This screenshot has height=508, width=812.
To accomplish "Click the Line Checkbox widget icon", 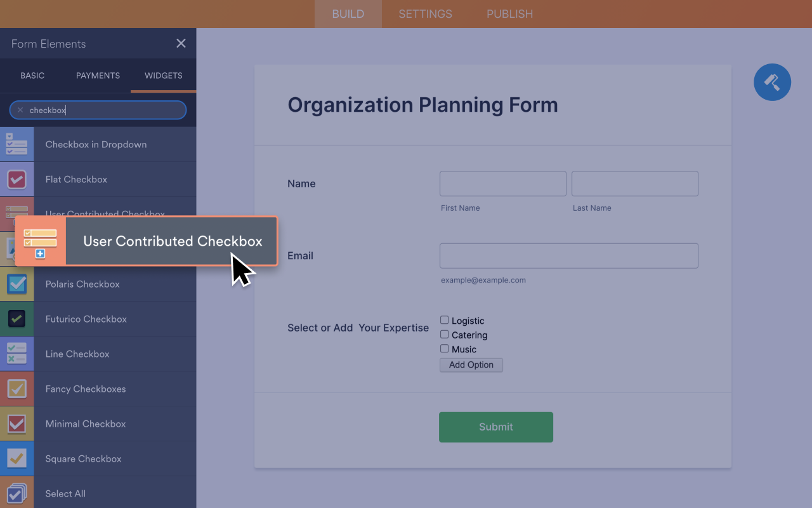I will (x=16, y=354).
